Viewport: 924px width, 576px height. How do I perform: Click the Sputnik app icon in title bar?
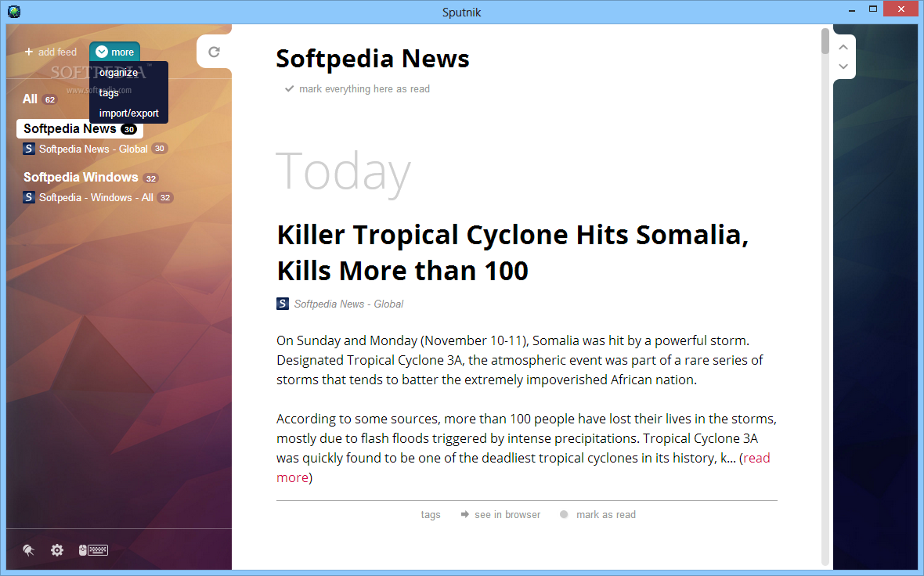14,12
